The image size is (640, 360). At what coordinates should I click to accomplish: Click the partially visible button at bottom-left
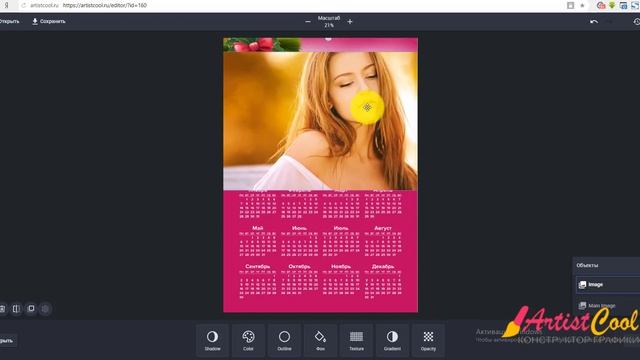click(x=8, y=340)
